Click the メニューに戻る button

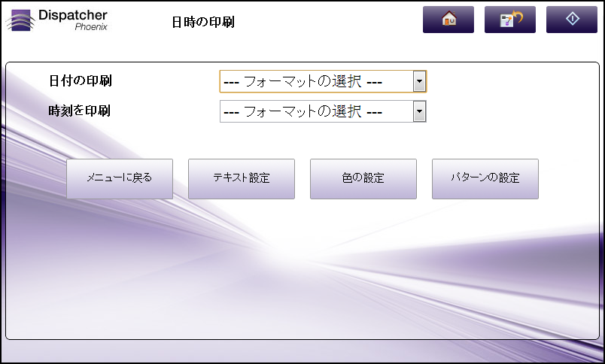[120, 179]
